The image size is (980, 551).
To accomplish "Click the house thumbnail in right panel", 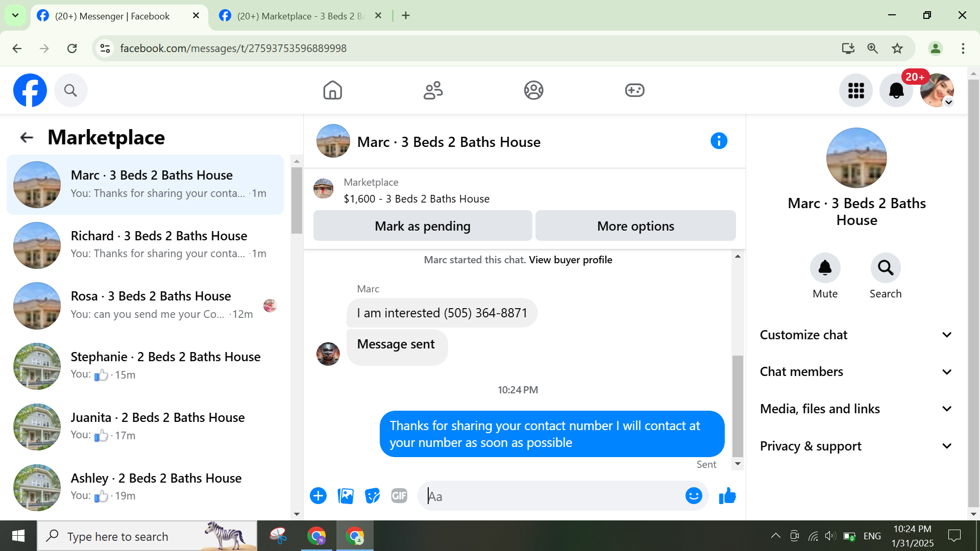I will pyautogui.click(x=856, y=158).
